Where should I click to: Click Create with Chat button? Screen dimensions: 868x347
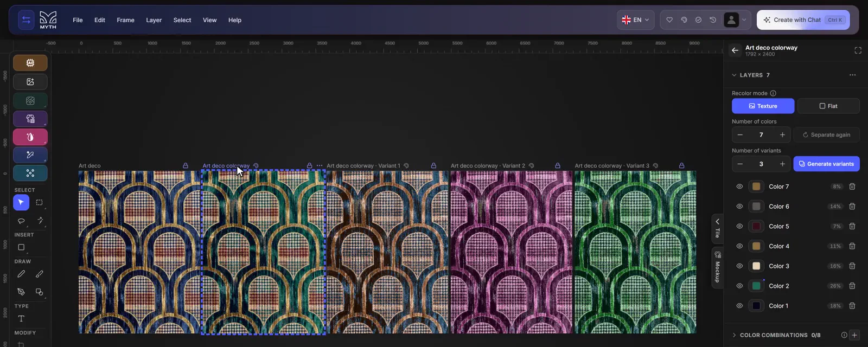click(803, 20)
